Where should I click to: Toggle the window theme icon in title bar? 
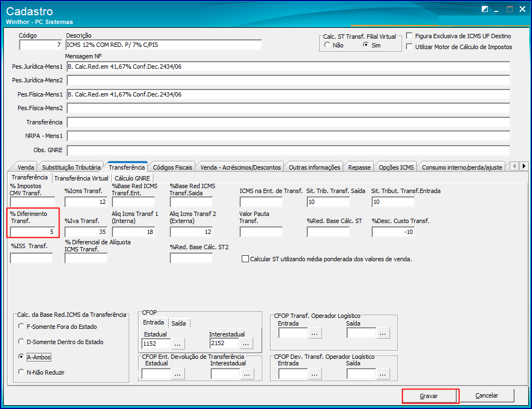(485, 9)
